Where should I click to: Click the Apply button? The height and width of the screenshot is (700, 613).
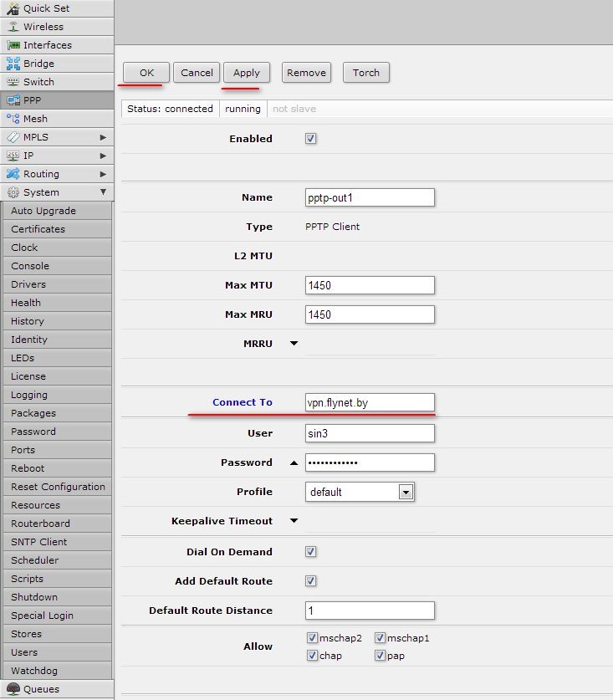pyautogui.click(x=247, y=73)
